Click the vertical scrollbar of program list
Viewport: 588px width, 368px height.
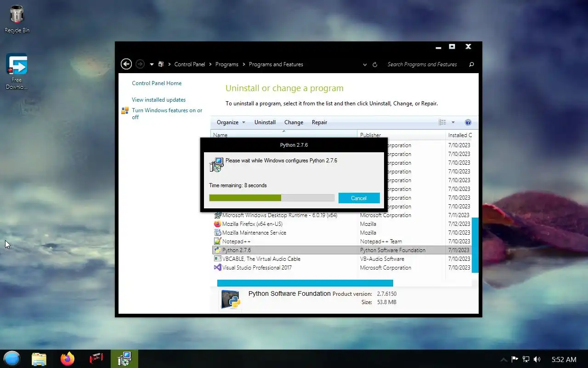click(475, 245)
